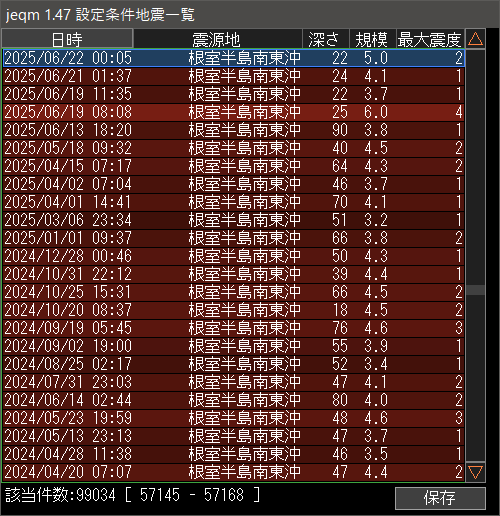Click the 保存 save button
This screenshot has height=516, width=500.
pos(440,498)
